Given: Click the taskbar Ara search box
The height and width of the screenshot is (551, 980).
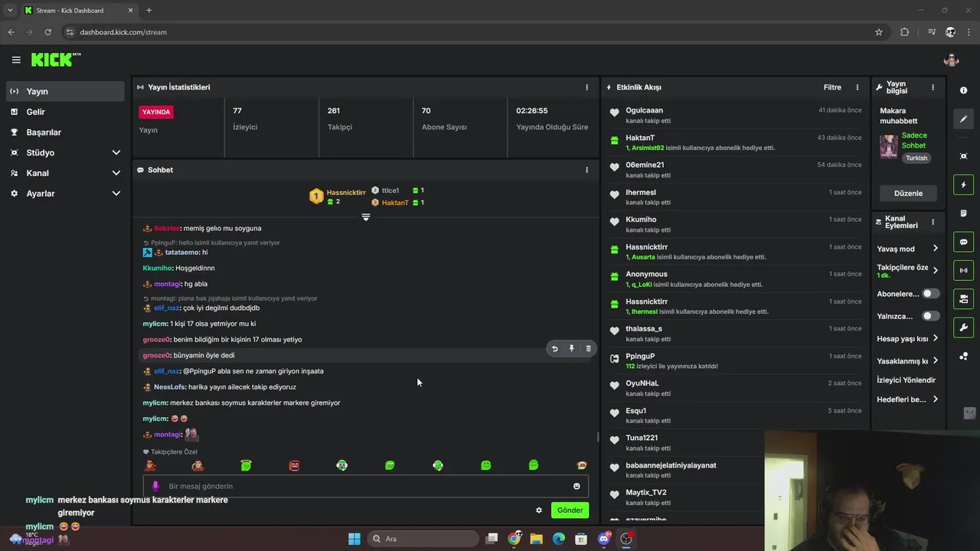Looking at the screenshot, I should 423,539.
